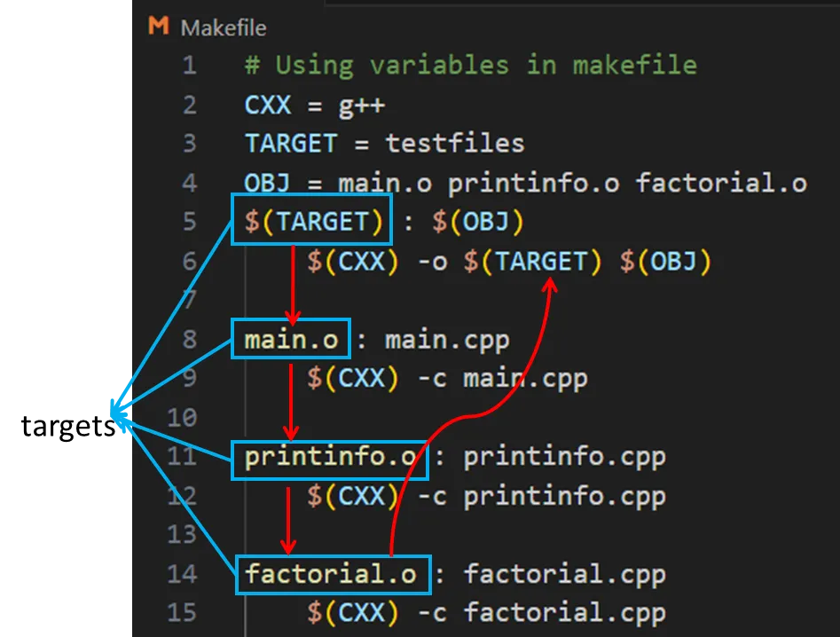This screenshot has height=637, width=840.
Task: Select the Makefile editor tab
Action: pos(222,28)
